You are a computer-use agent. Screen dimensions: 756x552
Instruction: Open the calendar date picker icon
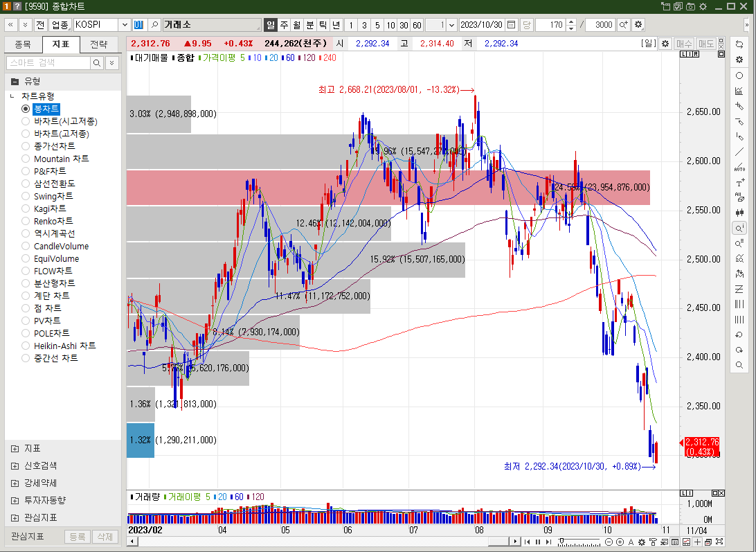click(x=512, y=25)
